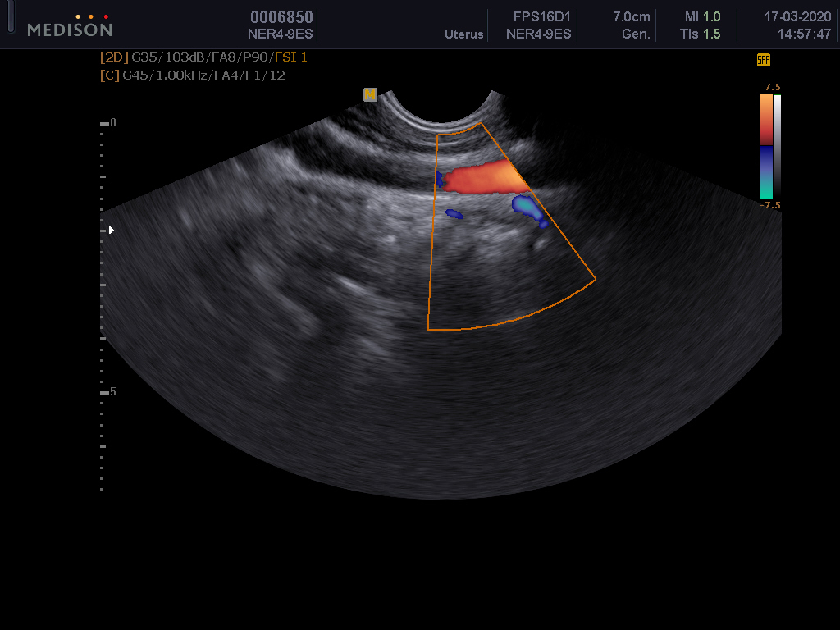Viewport: 840px width, 630px height.
Task: Open the Uterus application preset
Action: click(464, 34)
